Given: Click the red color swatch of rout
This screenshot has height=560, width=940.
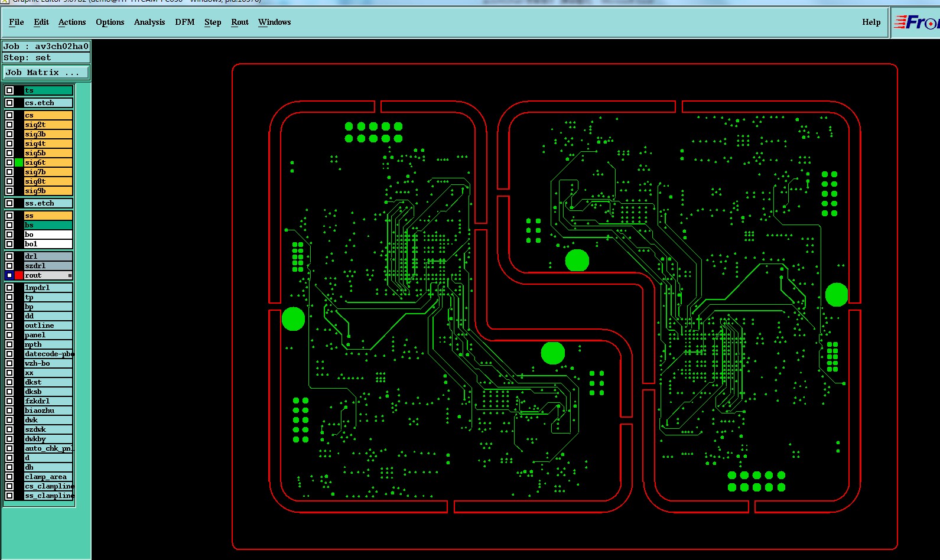Looking at the screenshot, I should (19, 275).
